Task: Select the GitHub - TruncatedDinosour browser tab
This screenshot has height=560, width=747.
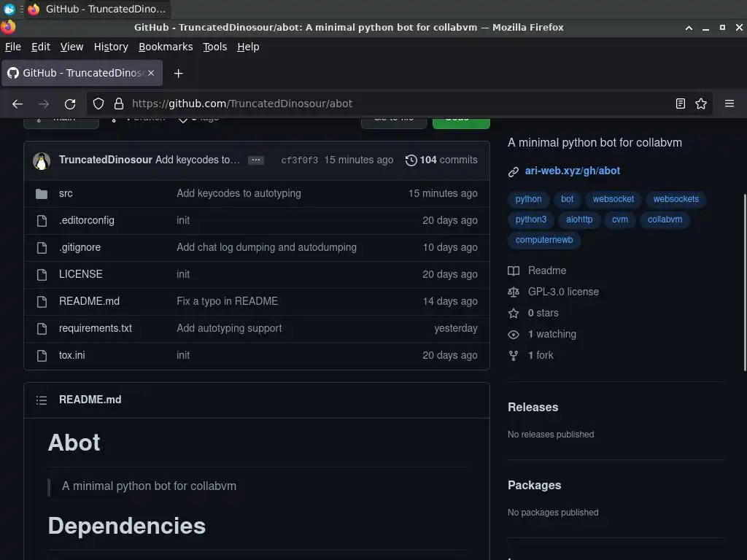Action: click(x=82, y=73)
